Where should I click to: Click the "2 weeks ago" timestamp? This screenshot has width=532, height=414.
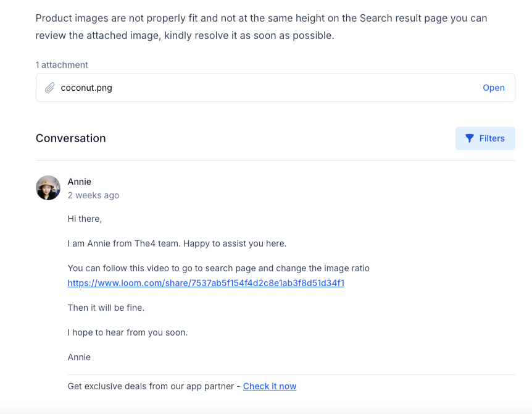pos(93,195)
